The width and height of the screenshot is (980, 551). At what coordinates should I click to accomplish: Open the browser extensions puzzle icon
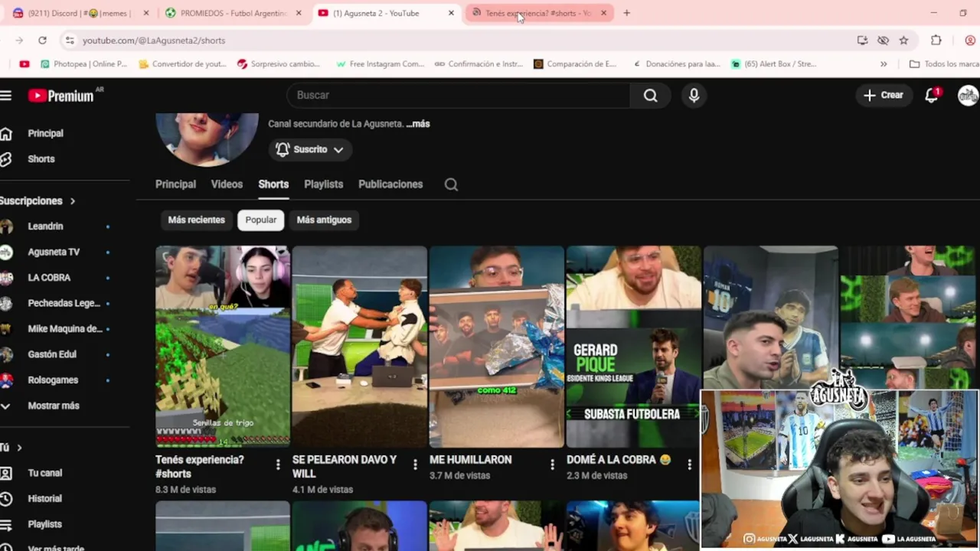936,40
